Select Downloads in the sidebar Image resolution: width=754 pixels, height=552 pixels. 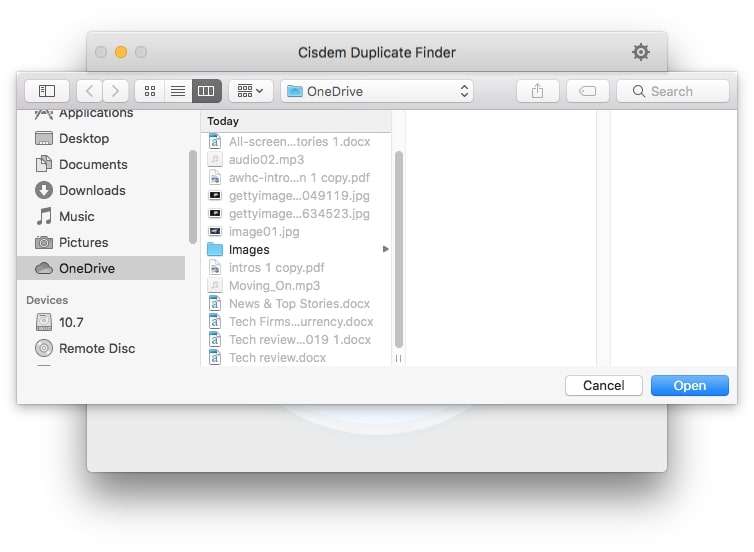tap(92, 190)
